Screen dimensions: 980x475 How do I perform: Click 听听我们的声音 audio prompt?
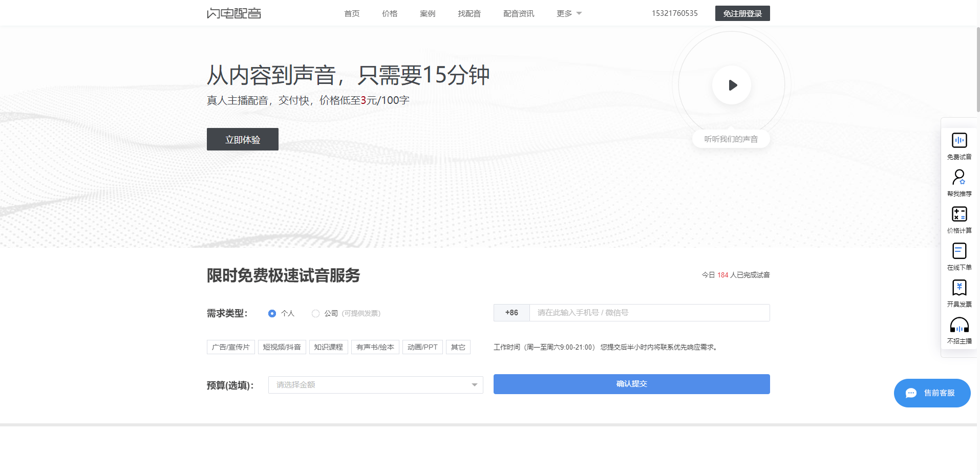coord(731,139)
